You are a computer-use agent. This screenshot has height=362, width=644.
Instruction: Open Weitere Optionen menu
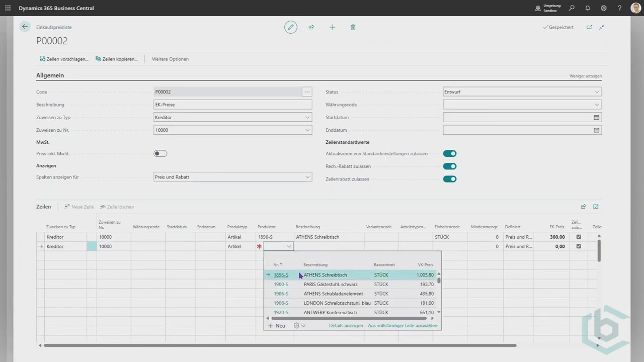[170, 59]
